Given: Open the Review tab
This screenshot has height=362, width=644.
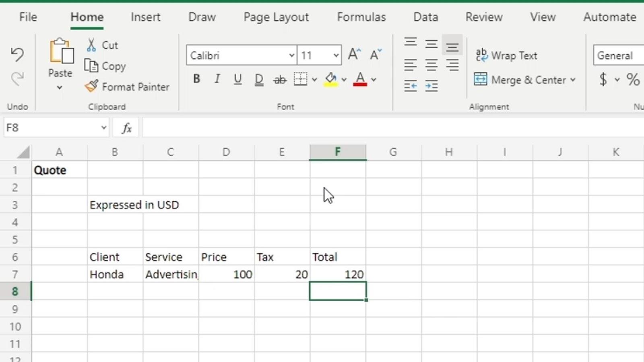Looking at the screenshot, I should click(484, 17).
